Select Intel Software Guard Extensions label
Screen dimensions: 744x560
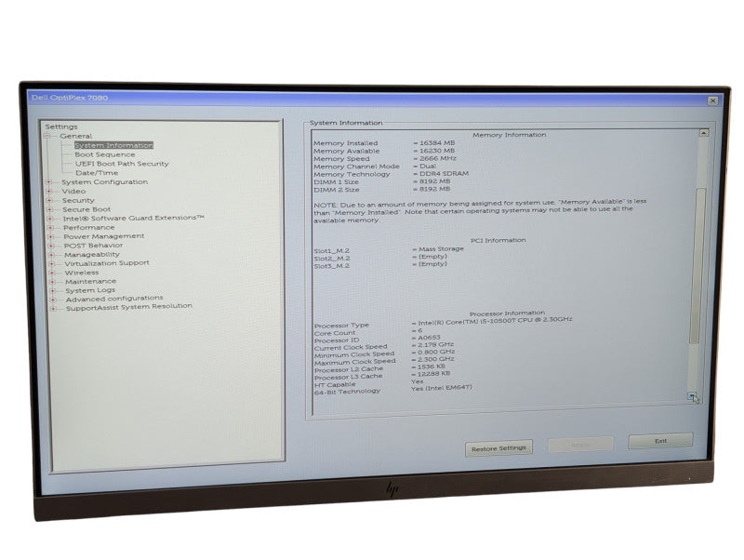(134, 219)
